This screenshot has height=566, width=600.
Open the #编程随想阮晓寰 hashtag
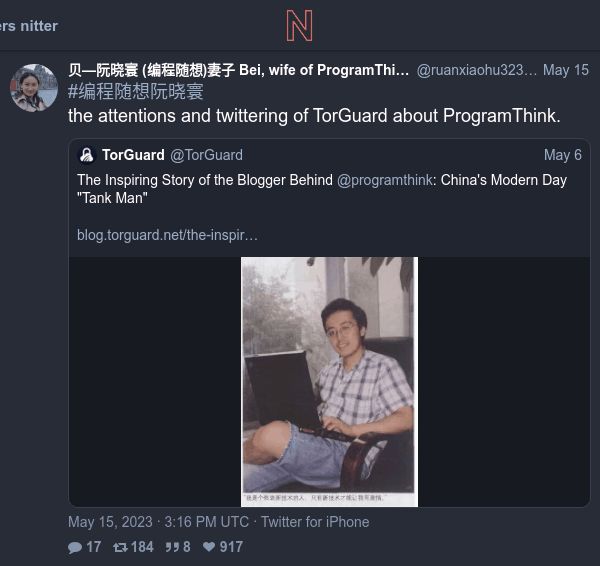click(136, 92)
